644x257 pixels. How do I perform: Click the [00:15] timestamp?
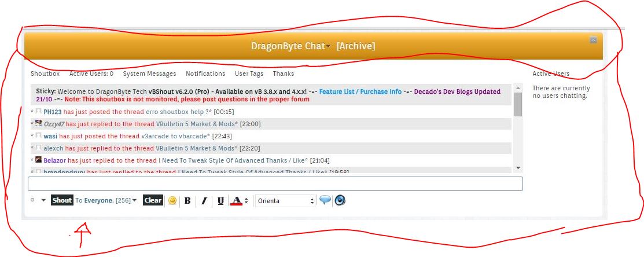pos(224,112)
